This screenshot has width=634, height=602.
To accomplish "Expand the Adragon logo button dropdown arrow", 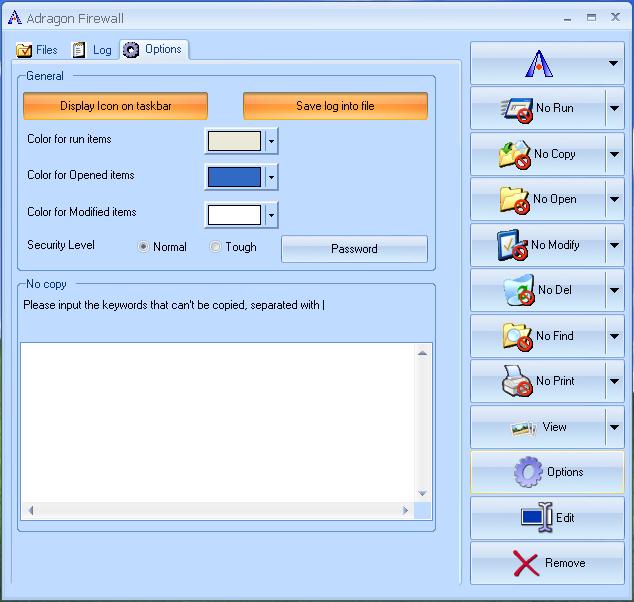I will [x=613, y=63].
